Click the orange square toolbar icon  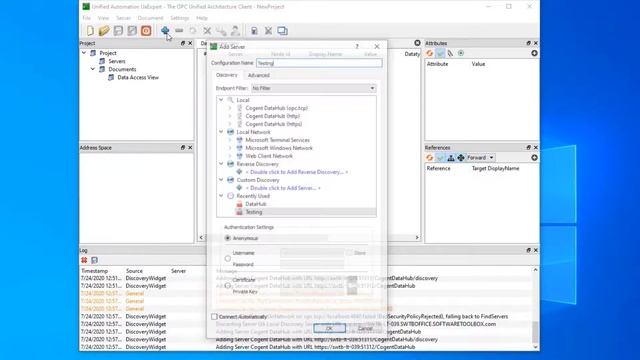pyautogui.click(x=146, y=31)
